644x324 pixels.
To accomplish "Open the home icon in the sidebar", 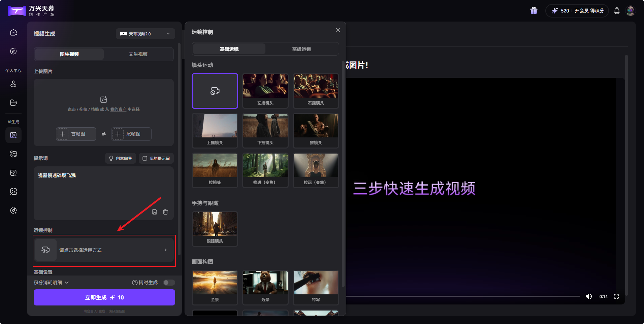I will (x=13, y=32).
